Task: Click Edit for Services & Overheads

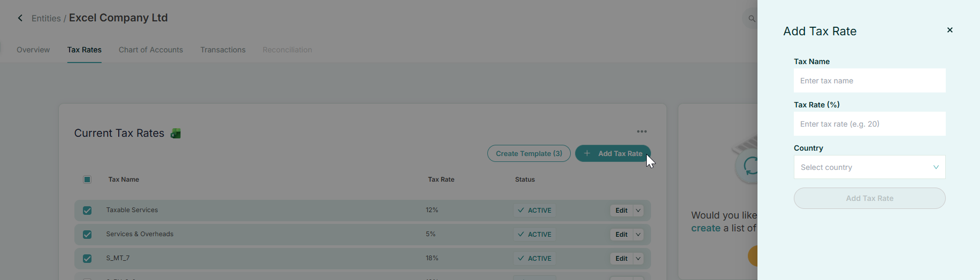Action: [x=621, y=235]
